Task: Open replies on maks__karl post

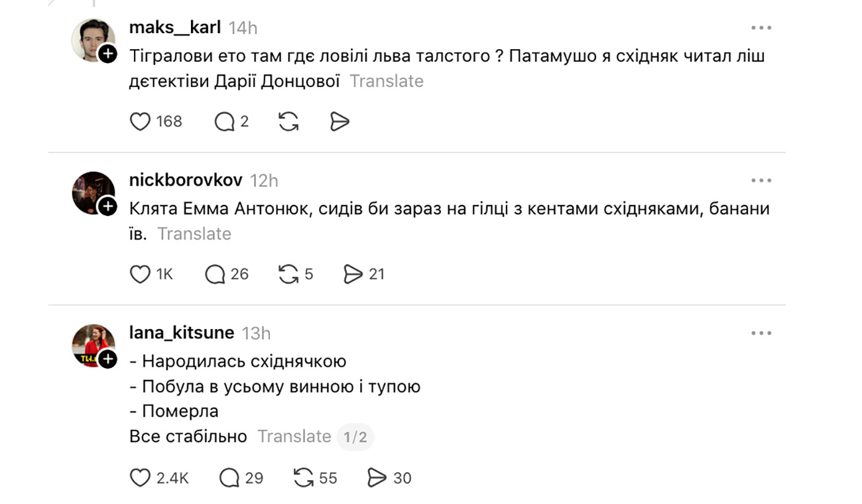Action: [x=225, y=121]
